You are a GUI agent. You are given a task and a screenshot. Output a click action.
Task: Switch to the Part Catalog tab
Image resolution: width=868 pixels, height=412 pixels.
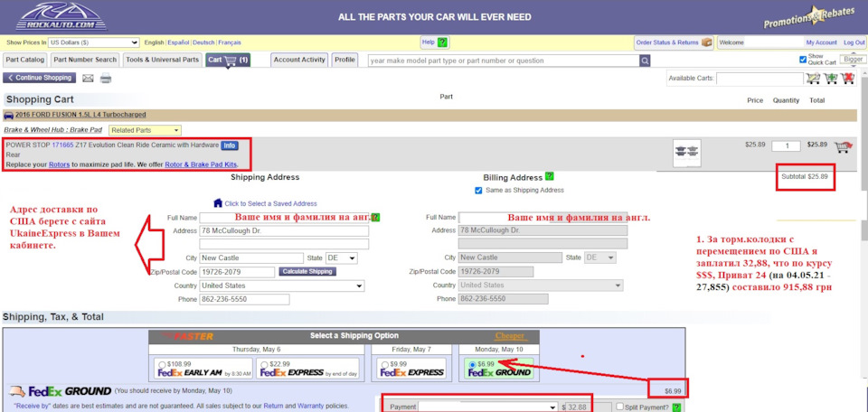(x=25, y=60)
